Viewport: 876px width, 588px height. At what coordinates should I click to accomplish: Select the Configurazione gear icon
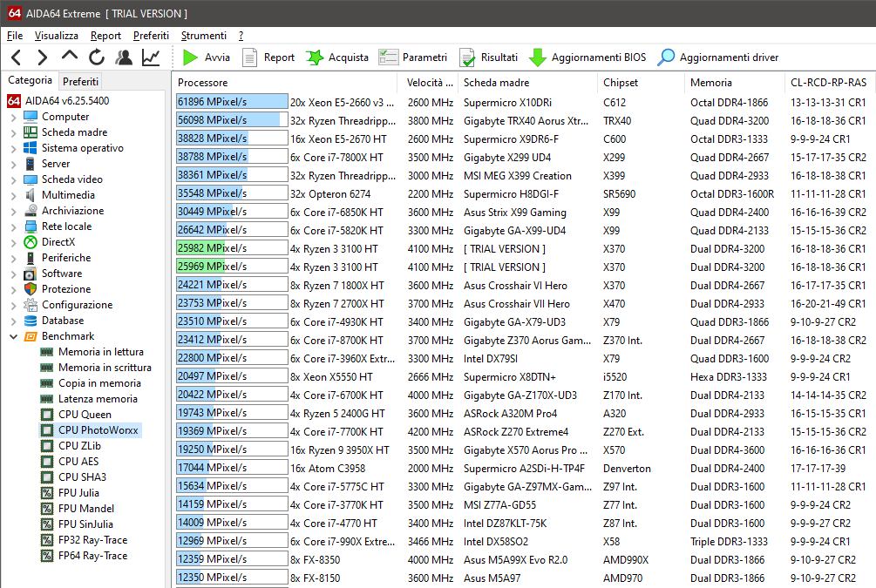31,304
